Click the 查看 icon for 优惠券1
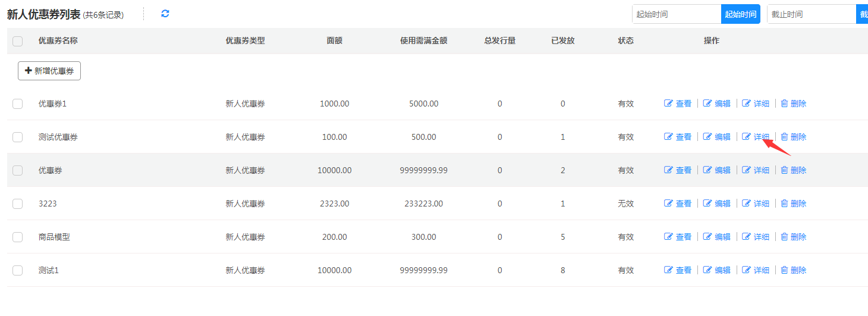This screenshot has width=868, height=316. point(668,104)
